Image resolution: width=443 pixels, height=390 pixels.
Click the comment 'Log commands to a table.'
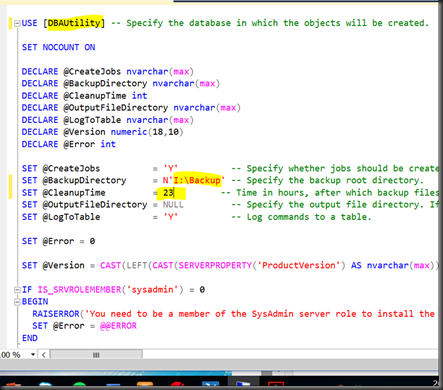(301, 217)
